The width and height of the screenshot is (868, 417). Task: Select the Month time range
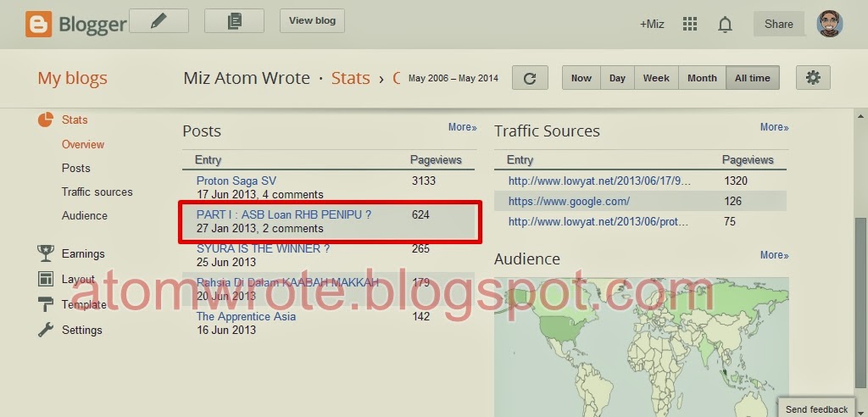pos(702,78)
